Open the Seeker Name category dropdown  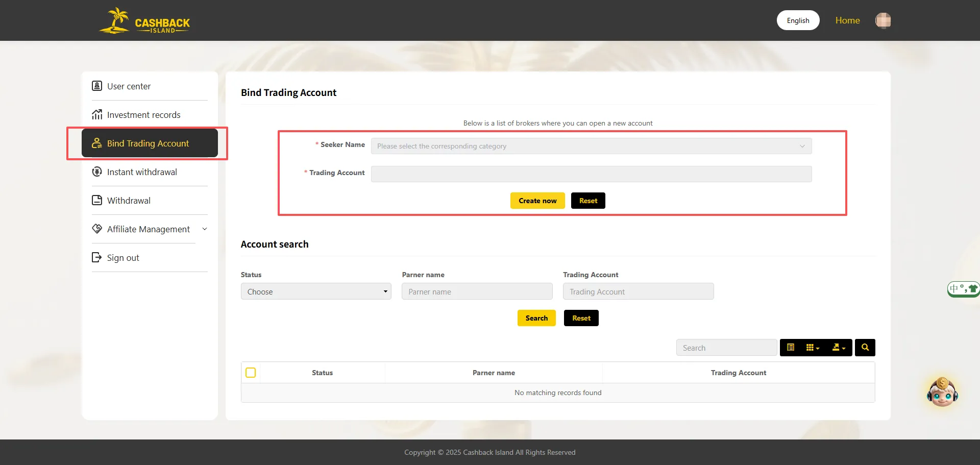tap(591, 146)
